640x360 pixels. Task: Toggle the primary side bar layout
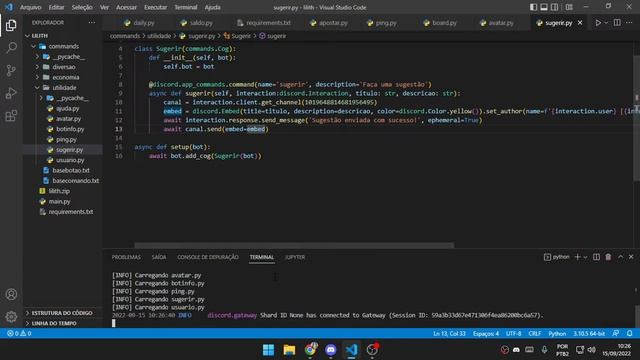tap(533, 7)
